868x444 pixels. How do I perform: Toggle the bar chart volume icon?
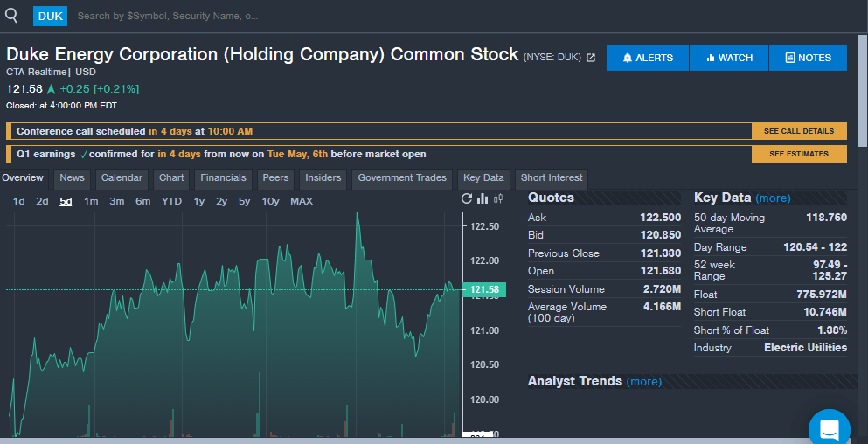[x=483, y=198]
